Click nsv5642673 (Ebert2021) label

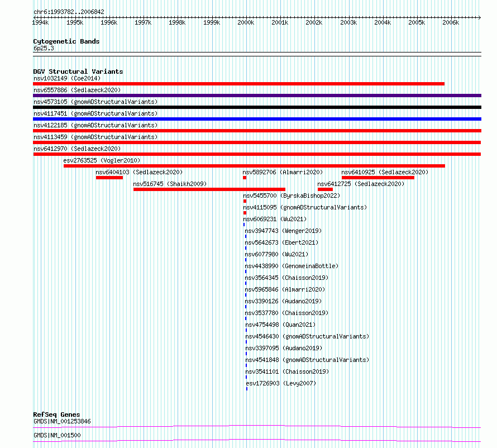click(x=281, y=242)
